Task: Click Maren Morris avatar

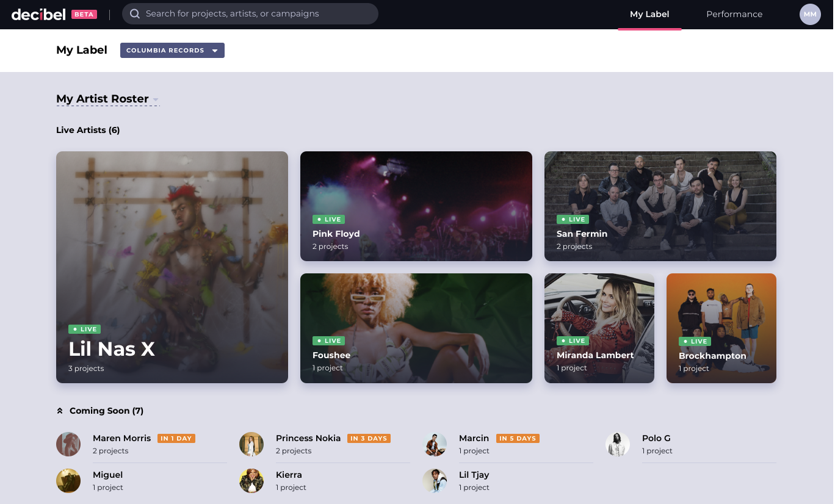Action: point(68,444)
